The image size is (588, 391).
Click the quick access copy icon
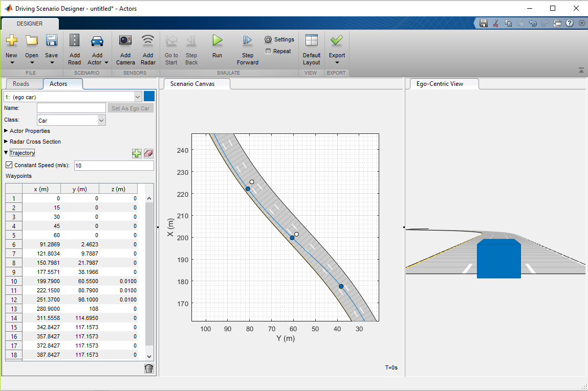508,23
